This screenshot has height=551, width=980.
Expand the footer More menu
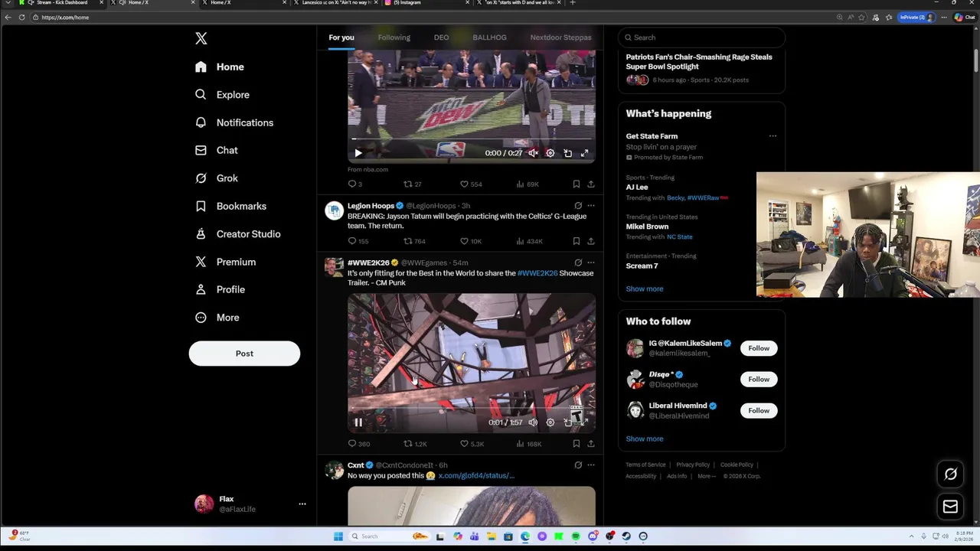707,476
